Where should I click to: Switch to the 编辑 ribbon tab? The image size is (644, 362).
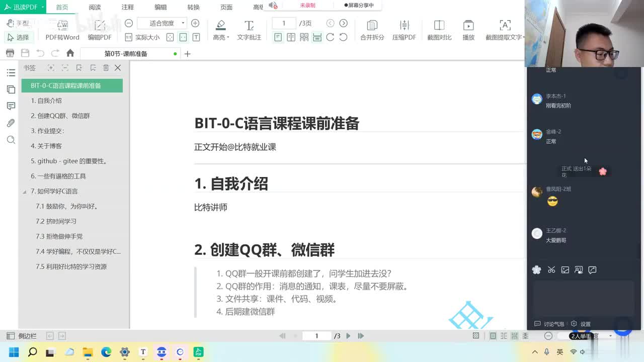pyautogui.click(x=160, y=7)
